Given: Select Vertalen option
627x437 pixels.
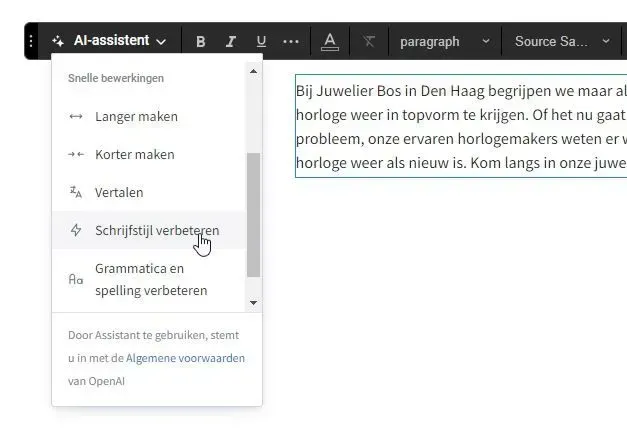Looking at the screenshot, I should [x=149, y=192].
